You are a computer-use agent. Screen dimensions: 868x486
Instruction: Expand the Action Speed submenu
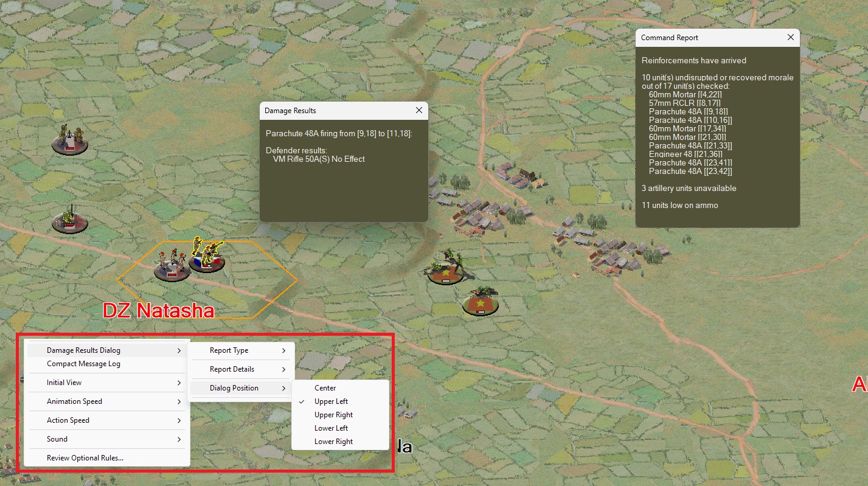click(x=107, y=420)
